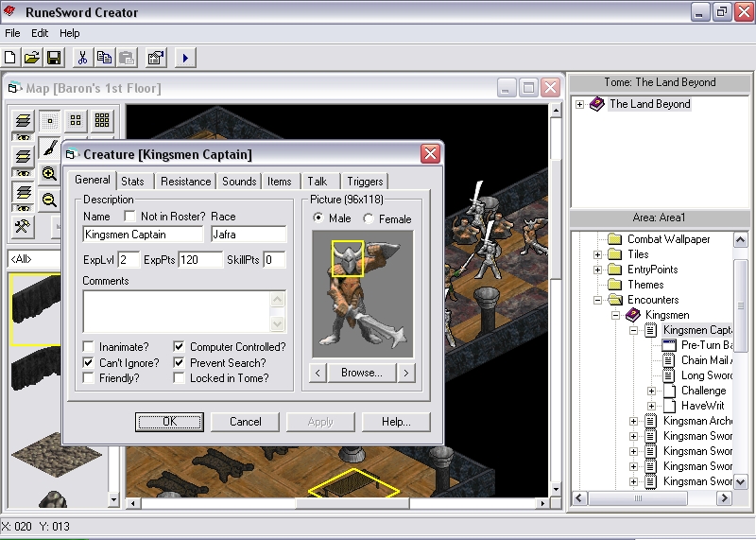
Task: Enable the Inanimate? checkbox
Action: (89, 347)
